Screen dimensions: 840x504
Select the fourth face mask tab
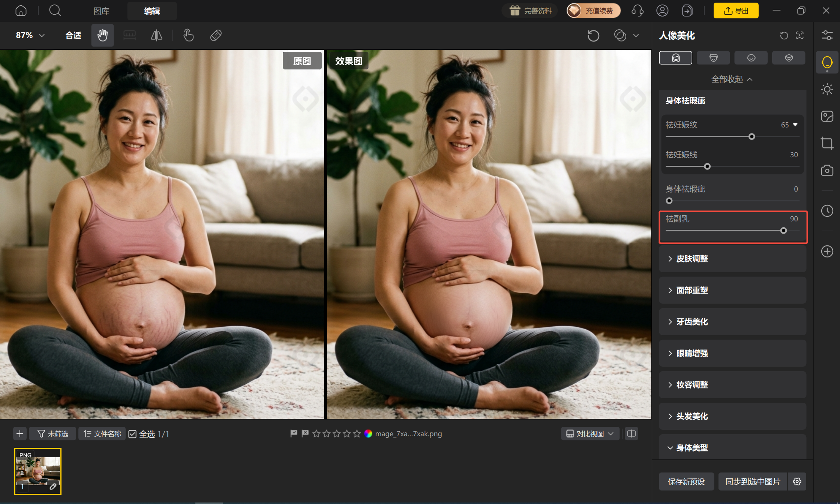tap(789, 58)
